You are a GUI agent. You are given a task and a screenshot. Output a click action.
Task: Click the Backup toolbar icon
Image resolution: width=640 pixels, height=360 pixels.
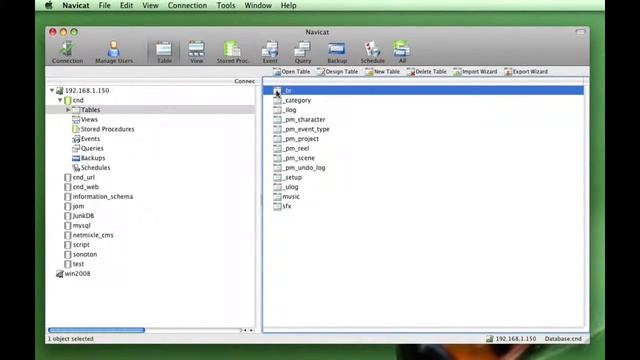tap(337, 52)
